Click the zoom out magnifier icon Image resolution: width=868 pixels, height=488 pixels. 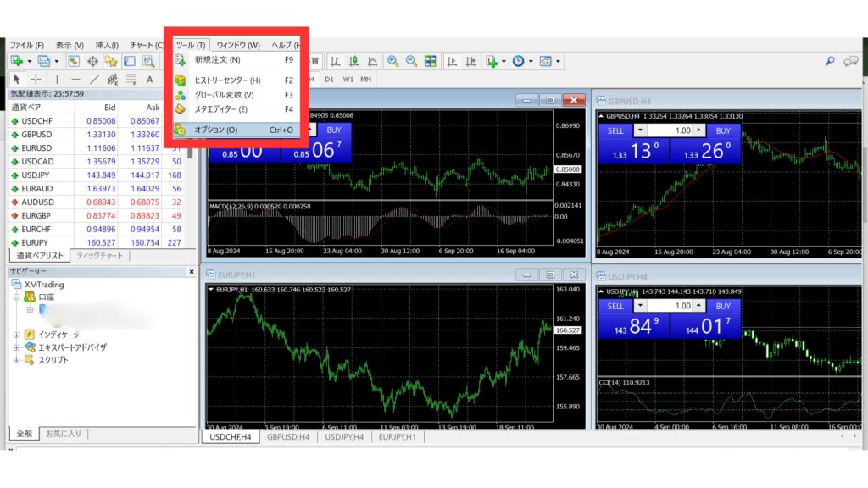[x=411, y=61]
